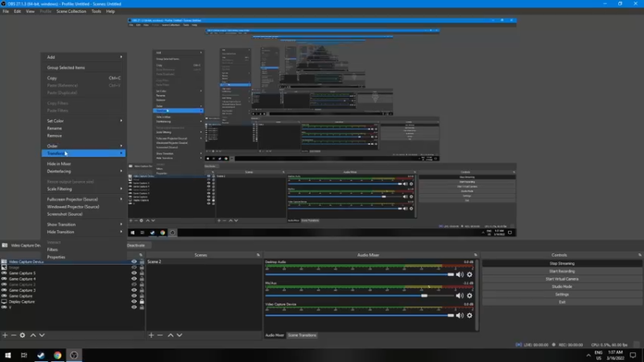Undock the Sources panel icon
This screenshot has width=644, height=362.
tap(141, 255)
